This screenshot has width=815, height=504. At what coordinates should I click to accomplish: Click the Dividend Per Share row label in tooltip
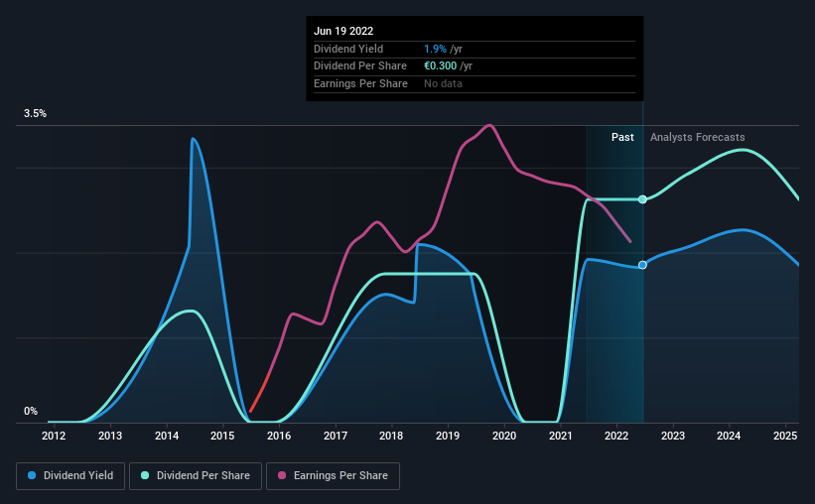360,66
